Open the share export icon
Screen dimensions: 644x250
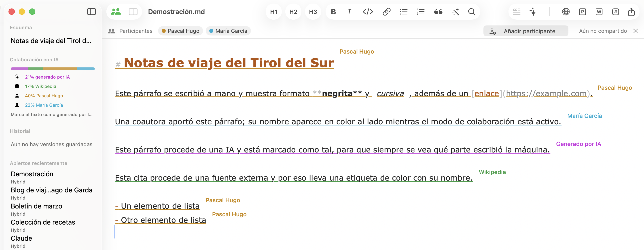[x=631, y=12]
